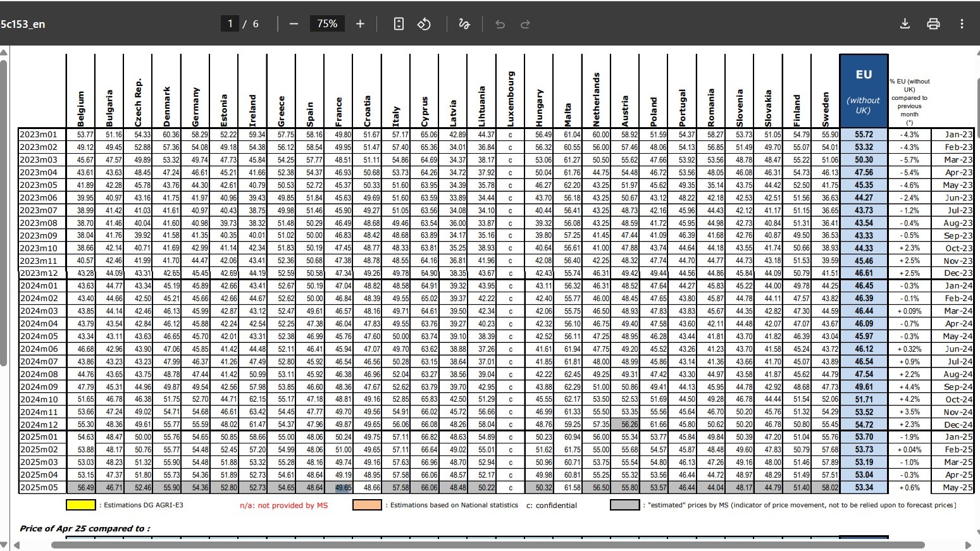Rotate the document counterclockwise
980x551 pixels.
[x=424, y=24]
